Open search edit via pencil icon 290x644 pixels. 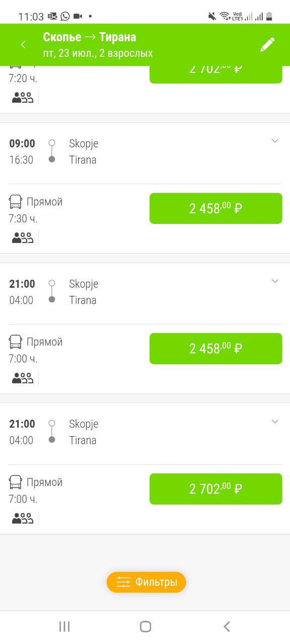click(267, 45)
